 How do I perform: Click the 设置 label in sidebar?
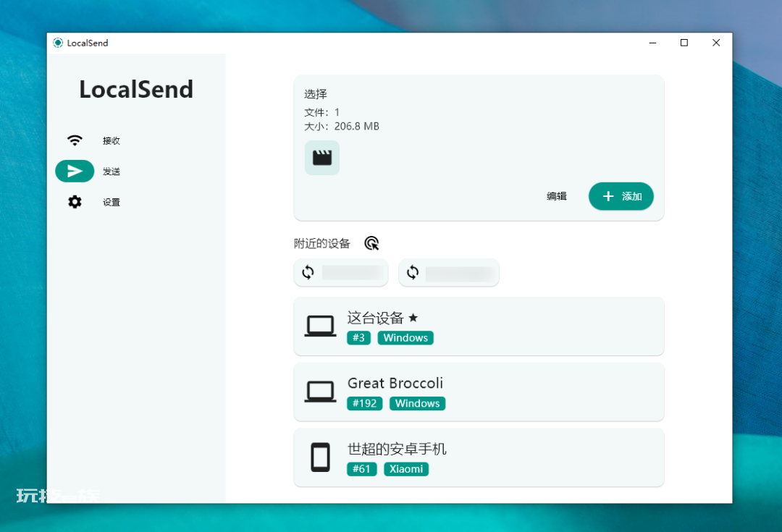click(112, 203)
